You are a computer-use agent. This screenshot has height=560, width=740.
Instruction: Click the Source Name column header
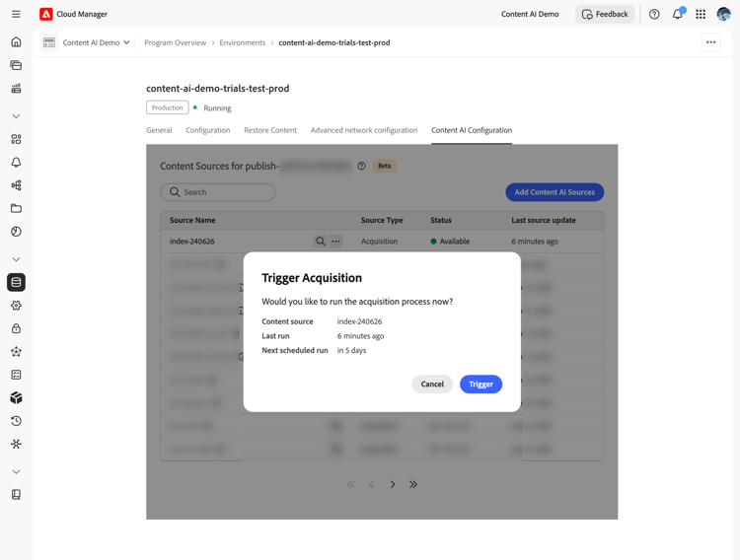[192, 220]
